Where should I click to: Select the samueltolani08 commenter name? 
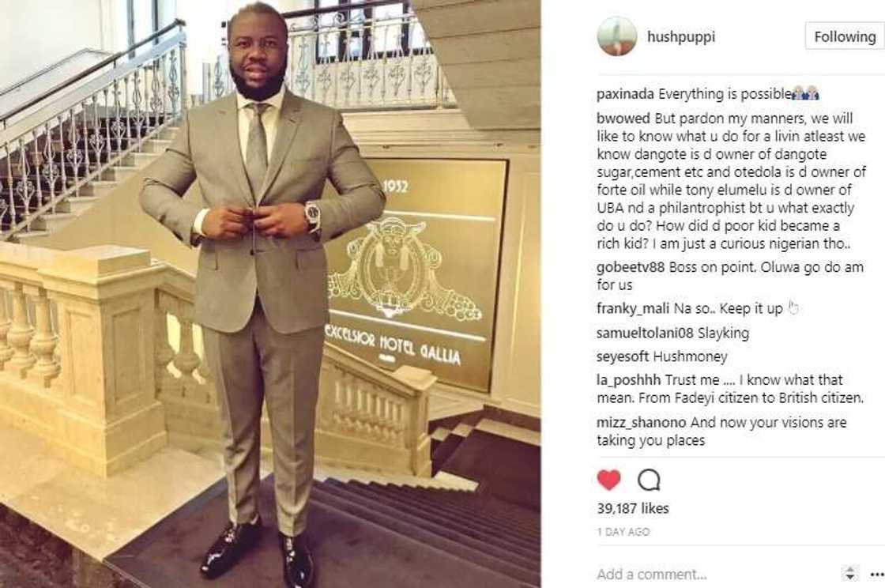pos(645,333)
